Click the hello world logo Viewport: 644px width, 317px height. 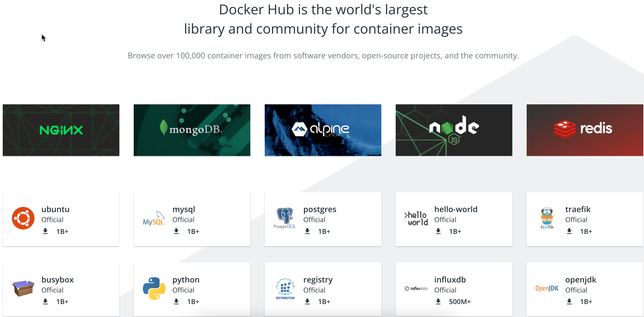point(416,218)
